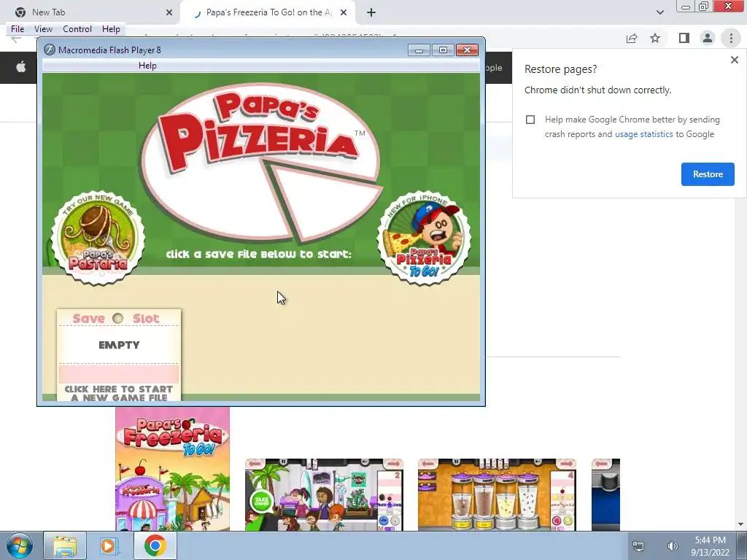747x560 pixels.
Task: Close the New Tab tab
Action: (x=169, y=12)
